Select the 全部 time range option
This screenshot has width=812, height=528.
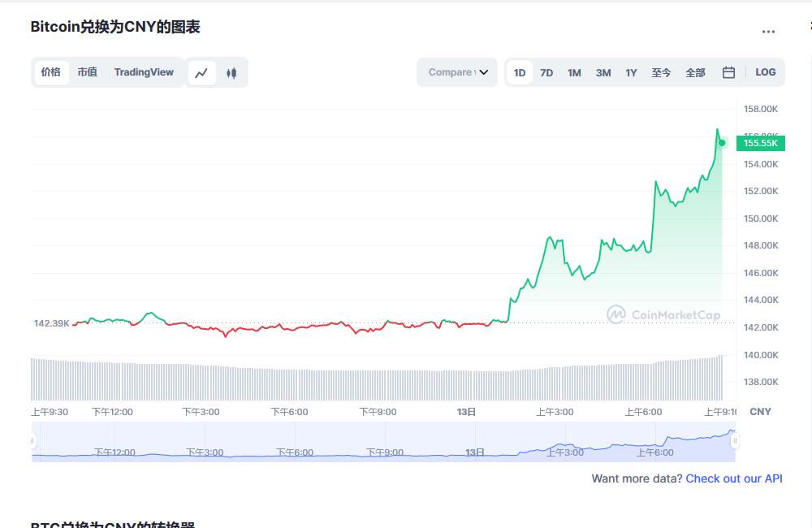tap(695, 72)
